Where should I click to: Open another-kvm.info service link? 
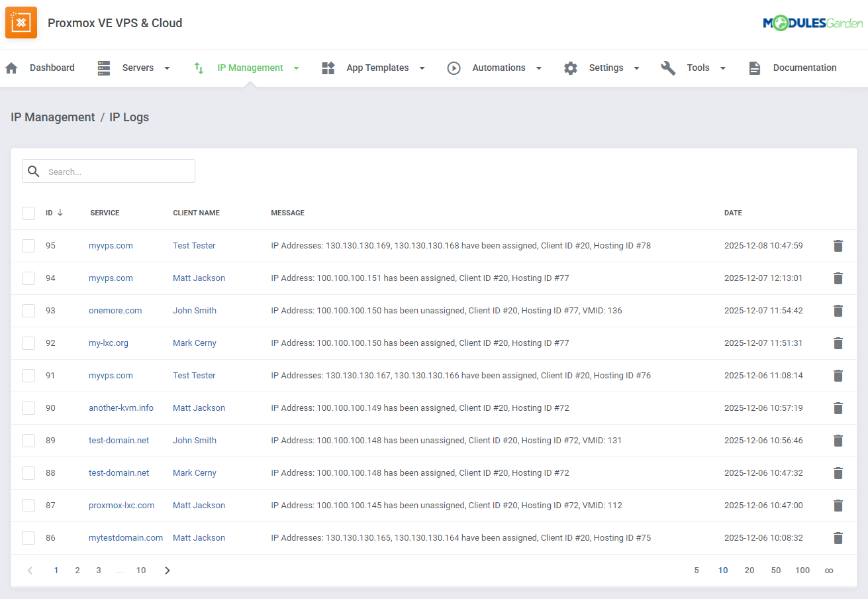click(x=121, y=408)
